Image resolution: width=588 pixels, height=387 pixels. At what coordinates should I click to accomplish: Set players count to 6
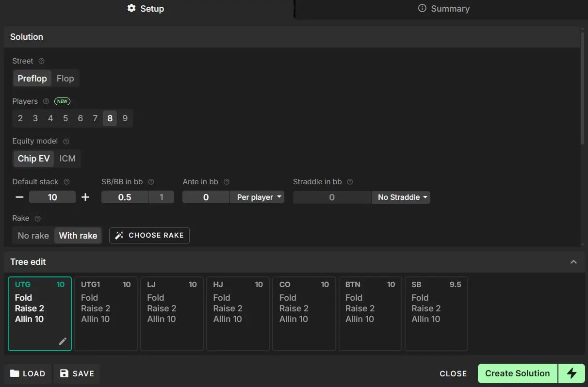pyautogui.click(x=81, y=118)
